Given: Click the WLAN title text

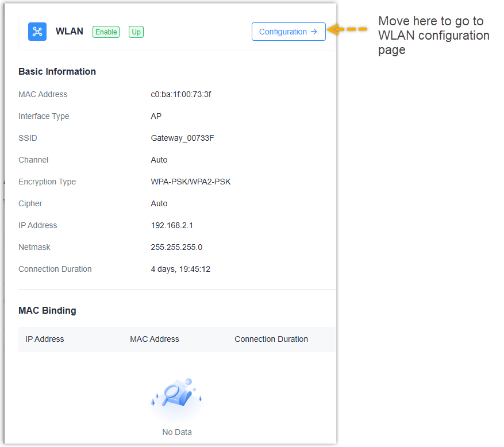Looking at the screenshot, I should (69, 32).
